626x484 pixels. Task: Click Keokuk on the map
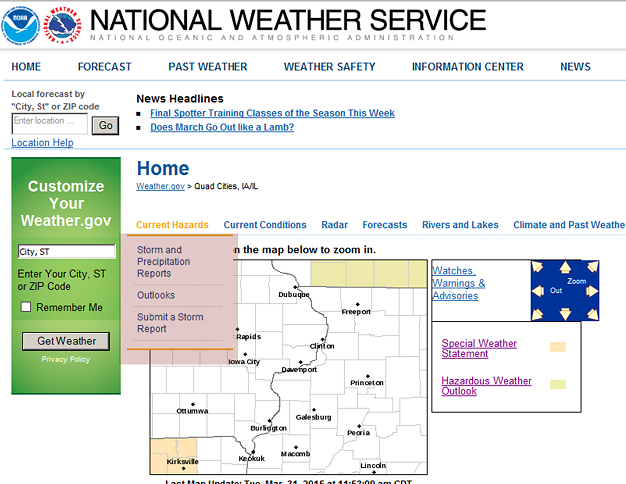(x=252, y=458)
